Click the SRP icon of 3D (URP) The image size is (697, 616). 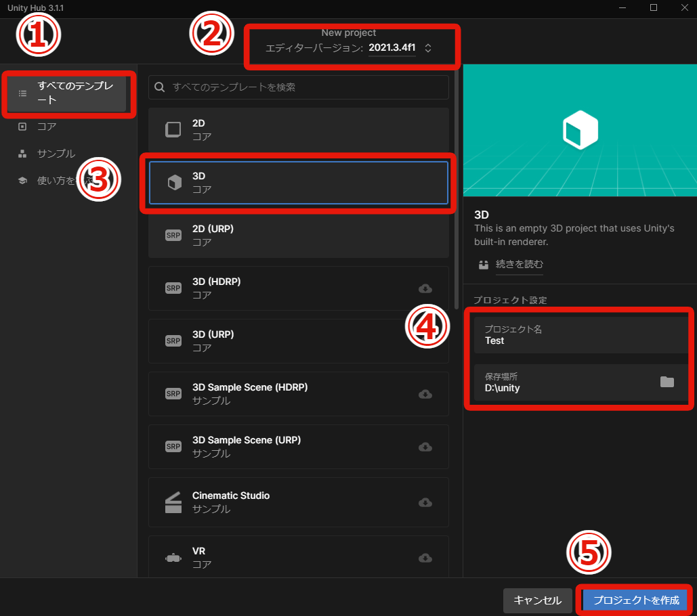pyautogui.click(x=173, y=341)
